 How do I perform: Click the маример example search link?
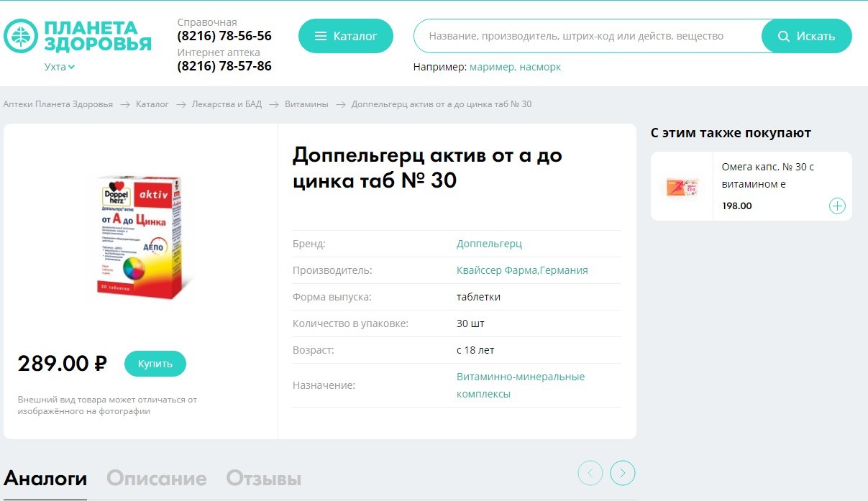click(491, 67)
